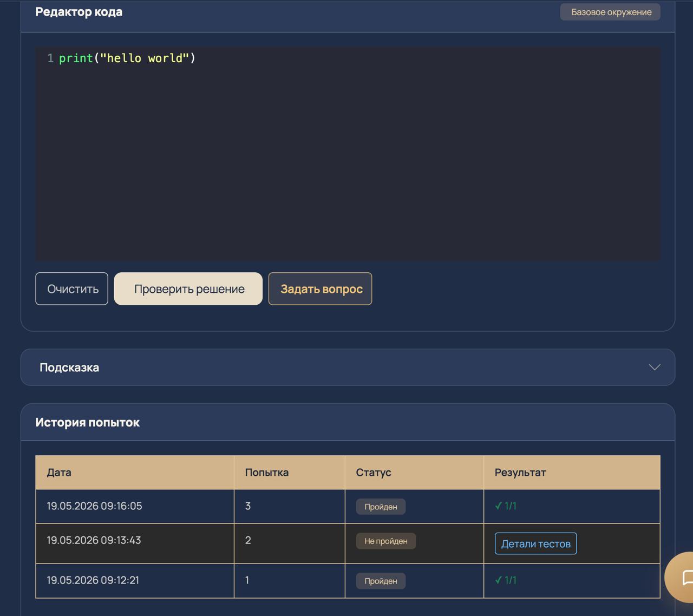Open the Задать вопрос button

320,289
